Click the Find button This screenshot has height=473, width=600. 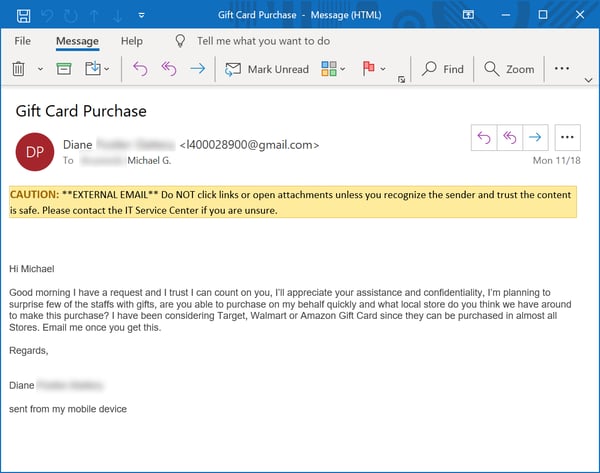point(443,69)
